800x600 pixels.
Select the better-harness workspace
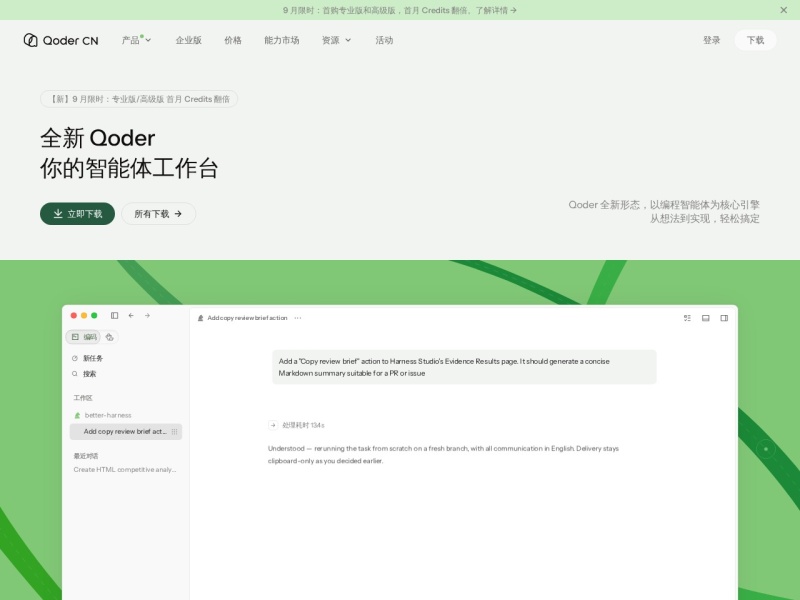[x=103, y=415]
